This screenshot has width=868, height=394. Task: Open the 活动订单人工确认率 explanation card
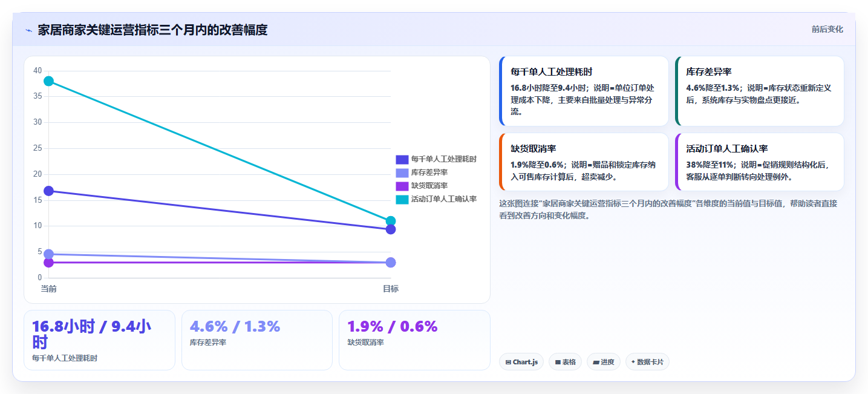tap(759, 162)
